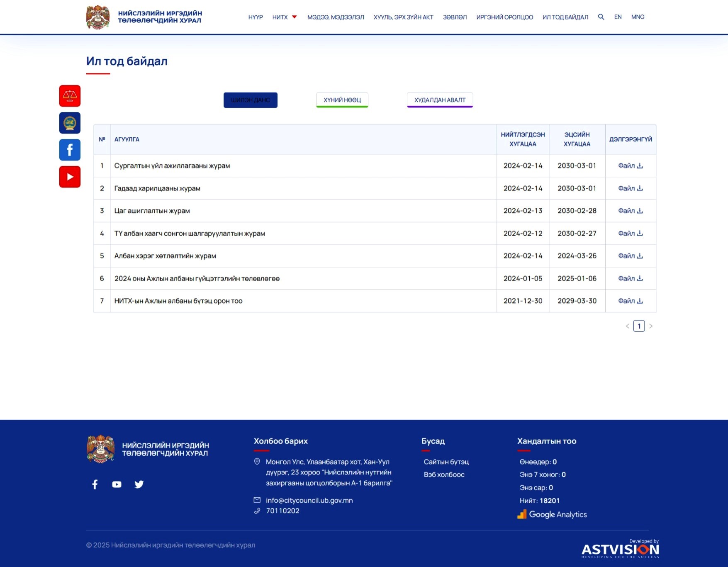Click the footer Twitter icon
The image size is (728, 567).
coord(139,484)
